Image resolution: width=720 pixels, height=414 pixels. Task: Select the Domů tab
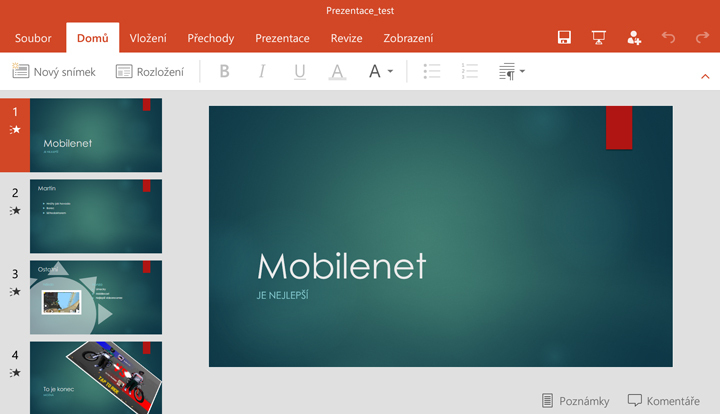point(93,38)
